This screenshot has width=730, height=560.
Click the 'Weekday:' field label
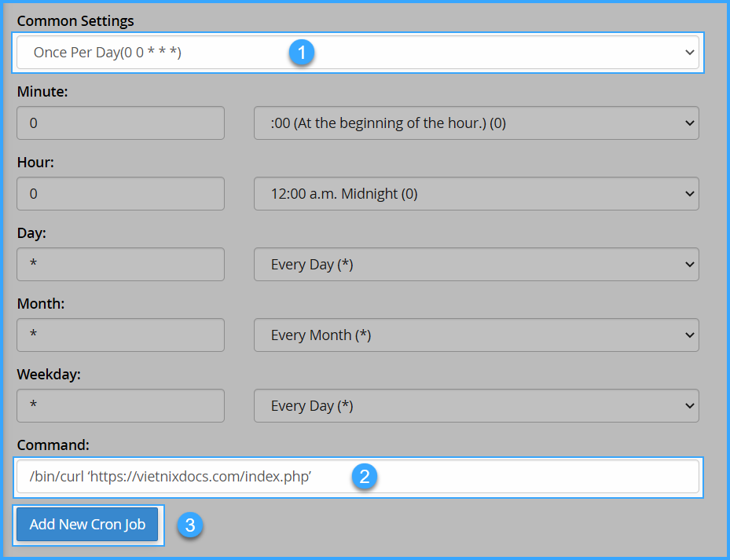tap(49, 375)
